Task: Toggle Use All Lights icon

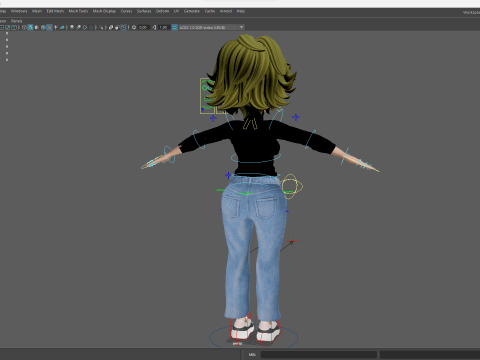Action: pos(56,27)
